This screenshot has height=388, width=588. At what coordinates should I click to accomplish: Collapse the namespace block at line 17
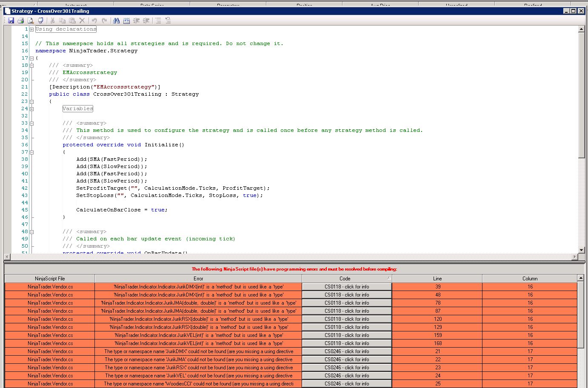[31, 58]
